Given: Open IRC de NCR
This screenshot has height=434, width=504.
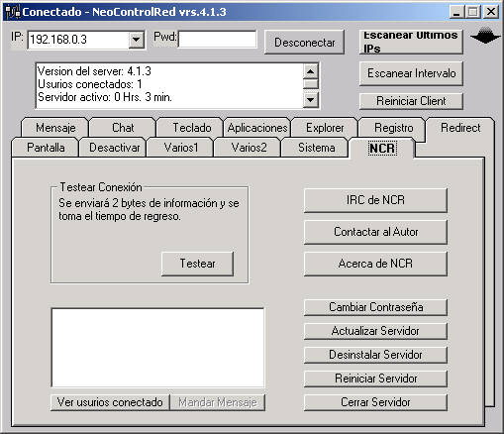Looking at the screenshot, I should 375,200.
